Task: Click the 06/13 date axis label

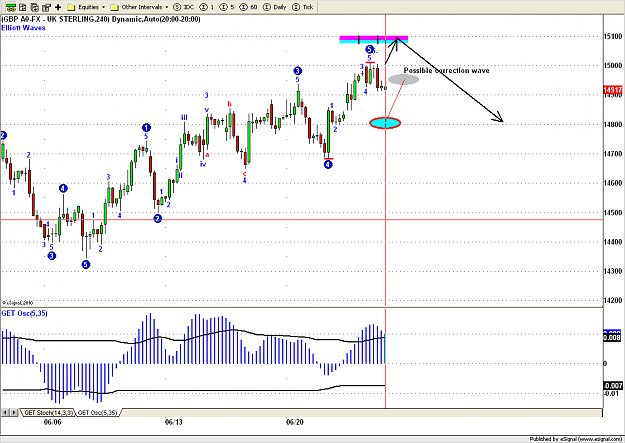Action: (x=173, y=422)
